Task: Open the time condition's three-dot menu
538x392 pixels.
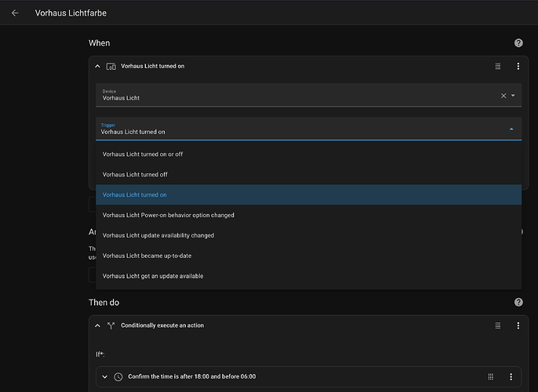Action: (x=511, y=377)
